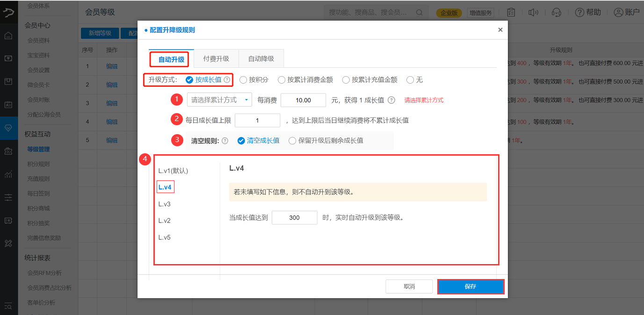644x315 pixels.
Task: Close the 配置升降级规则 dialog
Action: [500, 30]
